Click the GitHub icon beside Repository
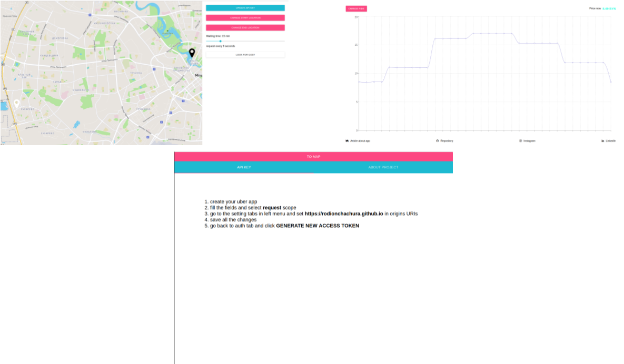The image size is (624, 364). coord(438,140)
